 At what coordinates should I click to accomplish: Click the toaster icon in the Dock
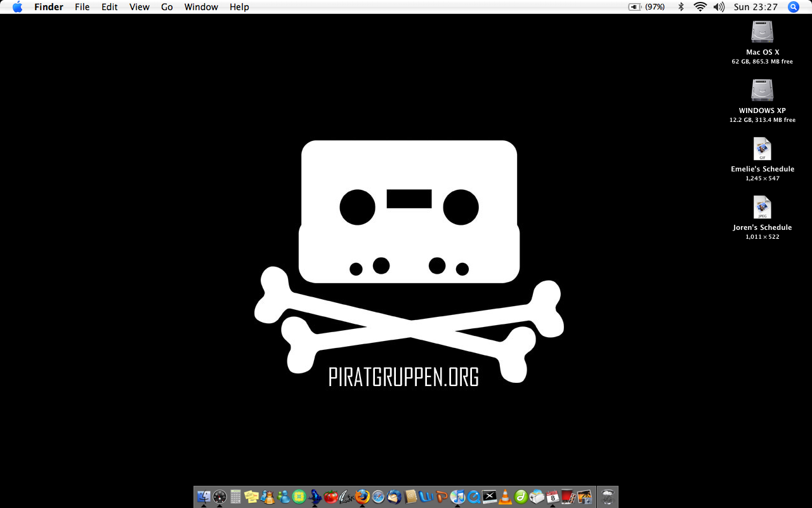click(x=537, y=497)
